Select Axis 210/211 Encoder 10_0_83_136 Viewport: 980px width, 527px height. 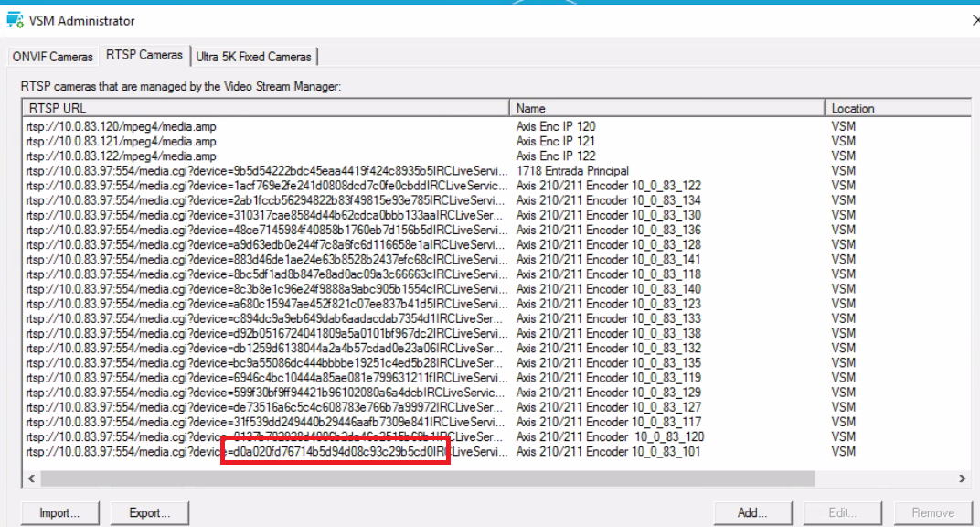[608, 231]
